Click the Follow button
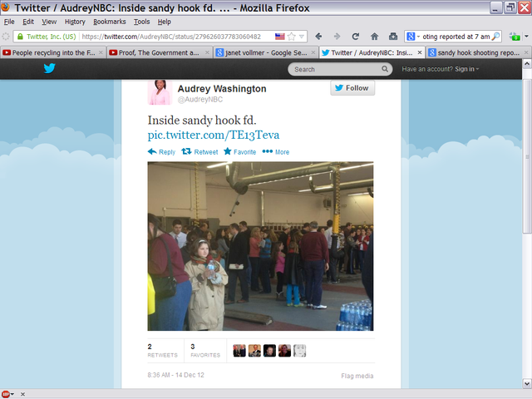 352,88
